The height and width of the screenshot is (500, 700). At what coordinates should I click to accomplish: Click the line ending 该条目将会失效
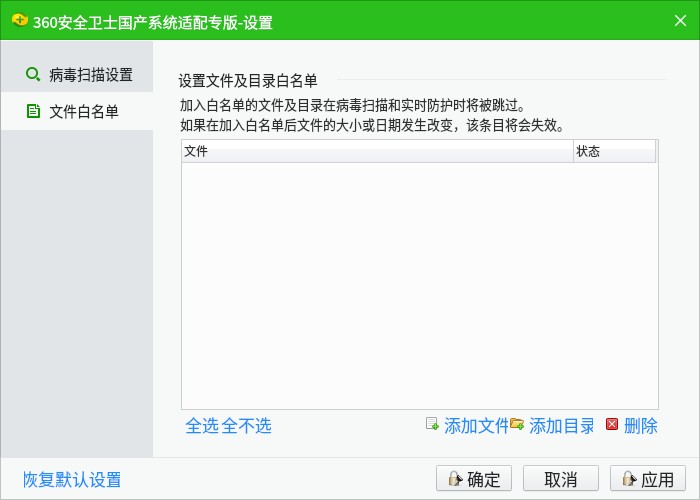372,125
